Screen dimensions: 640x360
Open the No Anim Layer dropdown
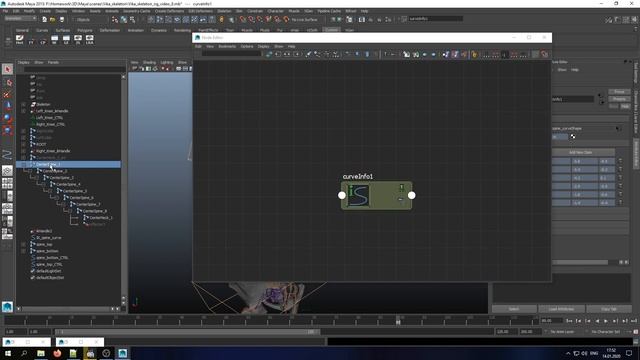(x=562, y=332)
